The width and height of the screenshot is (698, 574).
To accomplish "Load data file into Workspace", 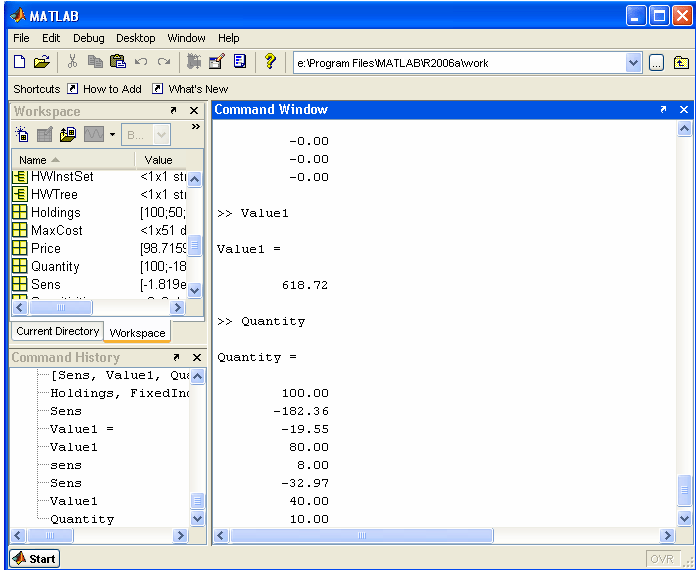I will pos(68,134).
